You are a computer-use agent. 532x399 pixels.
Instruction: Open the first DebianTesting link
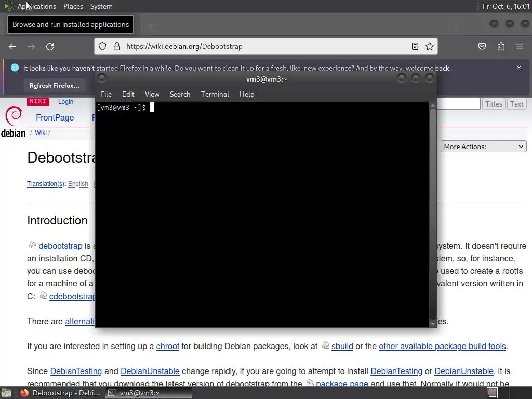click(x=76, y=371)
